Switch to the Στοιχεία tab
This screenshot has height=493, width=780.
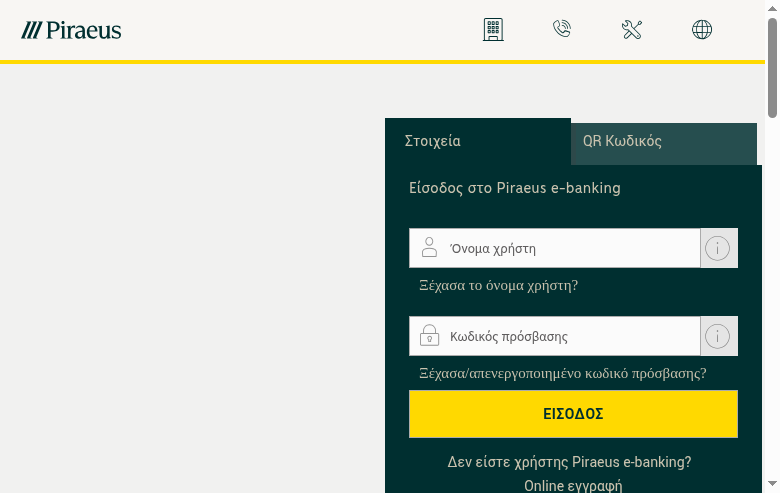coord(478,141)
